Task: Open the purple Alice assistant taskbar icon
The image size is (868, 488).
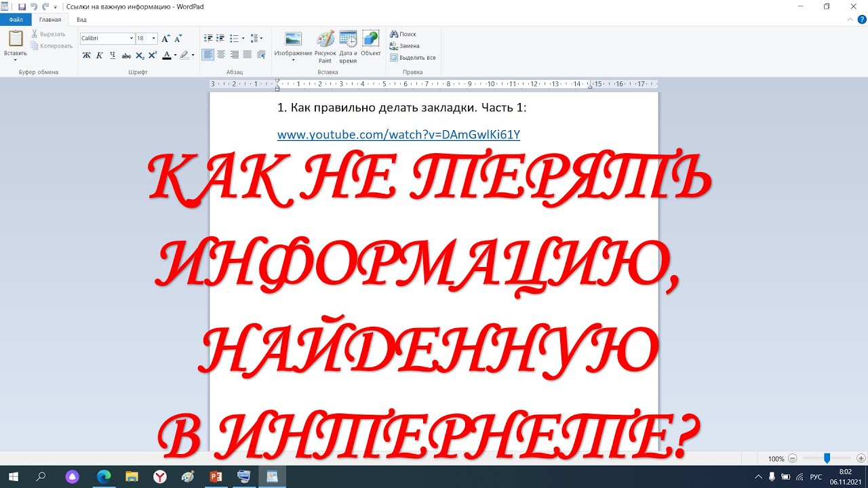Action: tap(73, 476)
